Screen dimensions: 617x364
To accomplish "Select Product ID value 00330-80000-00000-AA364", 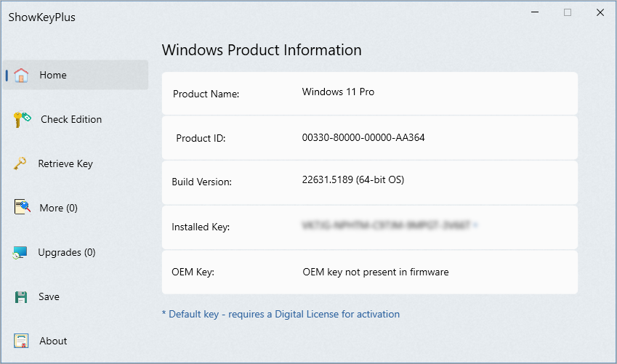I will click(x=363, y=137).
